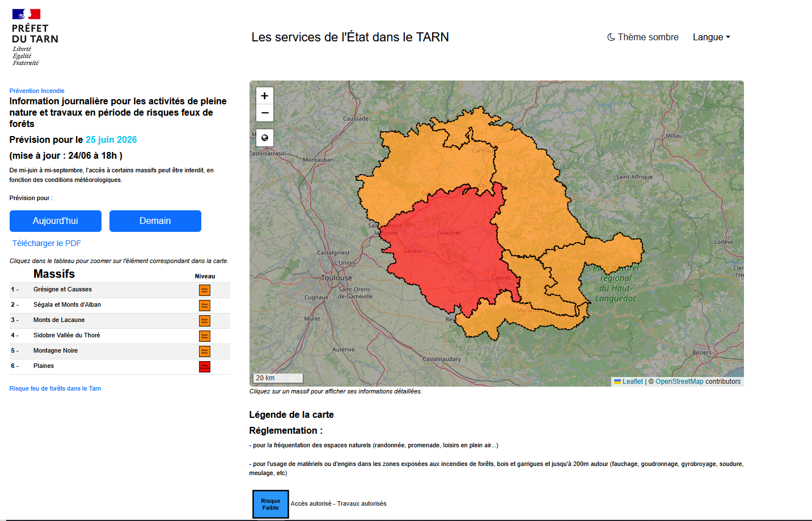Select Grésigne et Causses row in Massifs table
Screen dimensions: 812x521
coord(120,290)
